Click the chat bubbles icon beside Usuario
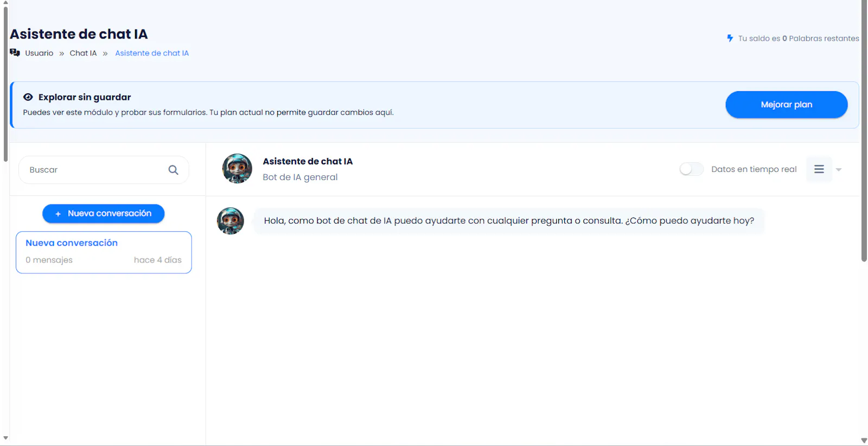 coord(15,53)
